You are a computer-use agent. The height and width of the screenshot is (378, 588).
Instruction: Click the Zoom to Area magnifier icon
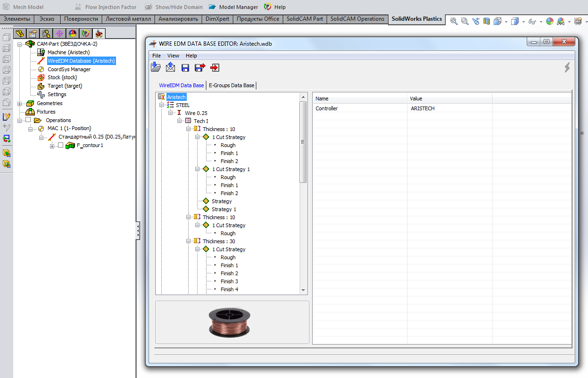point(464,21)
